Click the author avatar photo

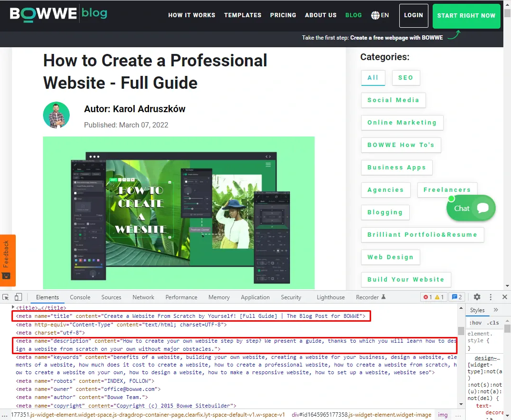coord(56,115)
